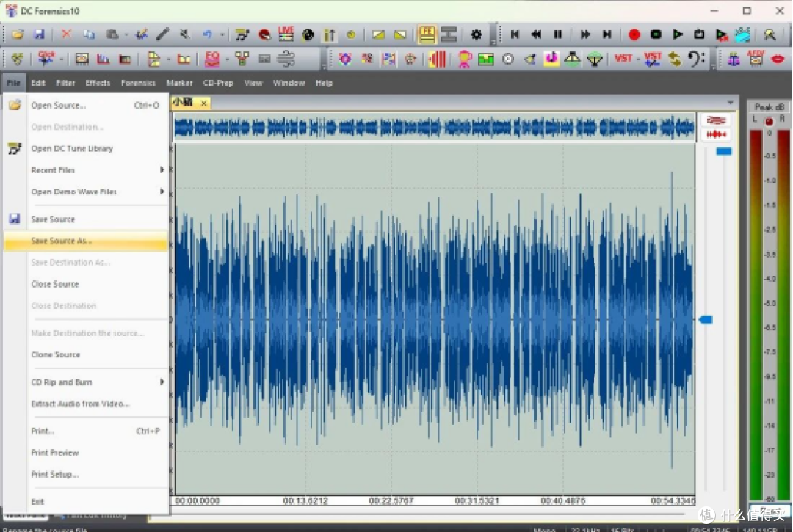The height and width of the screenshot is (532, 793).
Task: Jump to start with rewind-to-beginning icon
Action: point(515,34)
